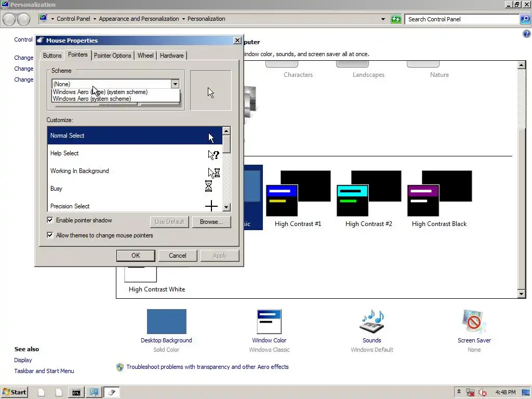Open the Hardware tab
The width and height of the screenshot is (532, 399).
(171, 56)
